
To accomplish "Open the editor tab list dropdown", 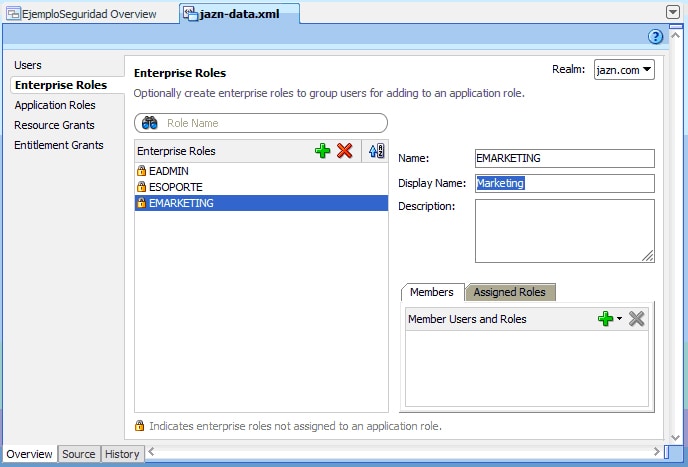I will coord(673,12).
